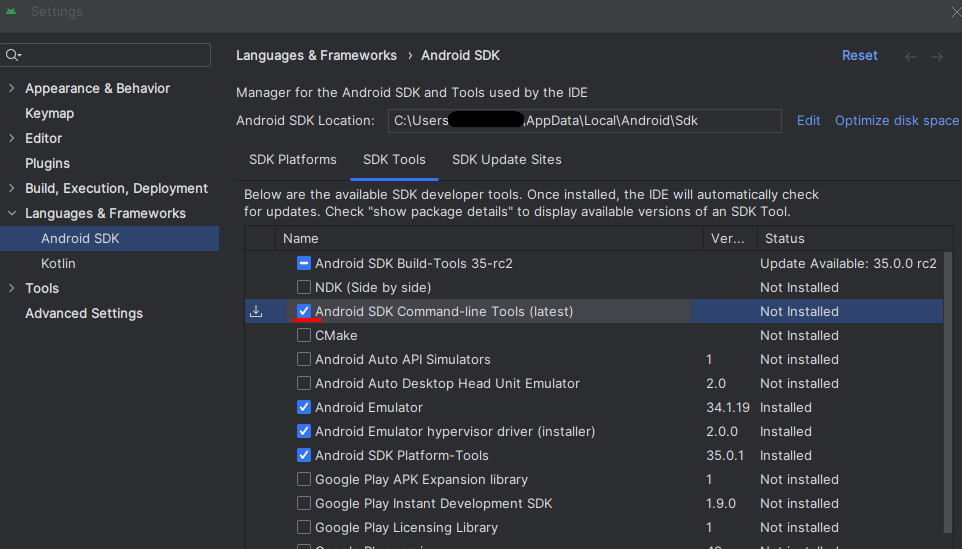Viewport: 962px width, 549px height.
Task: Collapse Languages & Frameworks section
Action: tap(12, 213)
